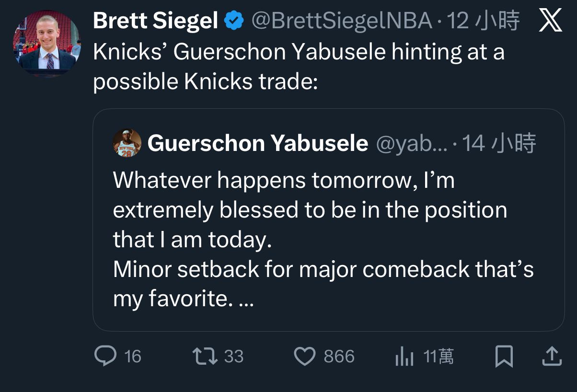The height and width of the screenshot is (392, 577).
Task: Click the 11萬 view count
Action: [x=439, y=357]
